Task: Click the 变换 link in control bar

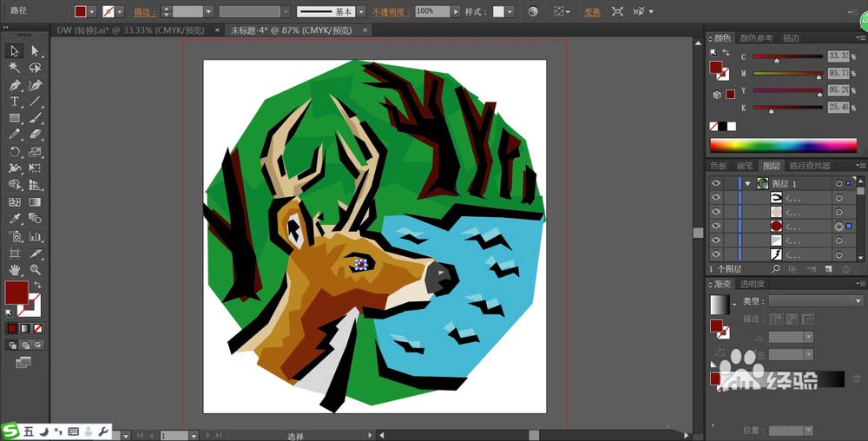Action: point(592,12)
